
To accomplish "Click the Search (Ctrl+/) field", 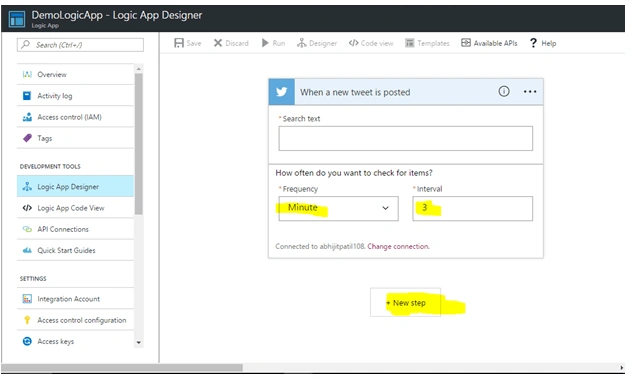I will [x=80, y=45].
